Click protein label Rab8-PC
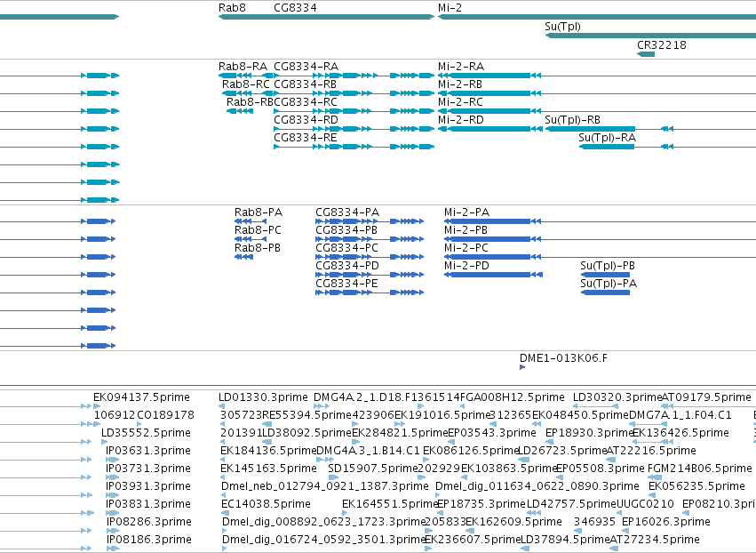 [x=258, y=230]
